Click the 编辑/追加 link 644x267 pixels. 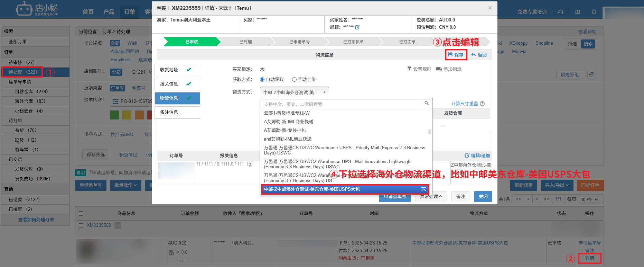click(477, 155)
